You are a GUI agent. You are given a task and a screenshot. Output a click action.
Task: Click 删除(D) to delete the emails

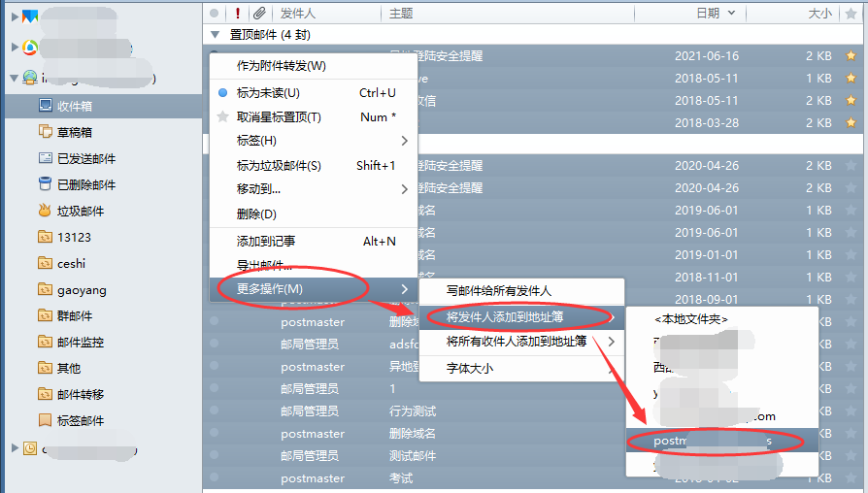pyautogui.click(x=256, y=214)
